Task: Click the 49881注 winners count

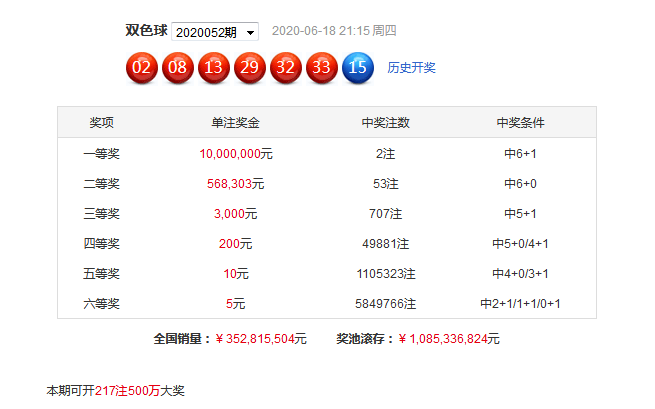Action: [x=386, y=244]
